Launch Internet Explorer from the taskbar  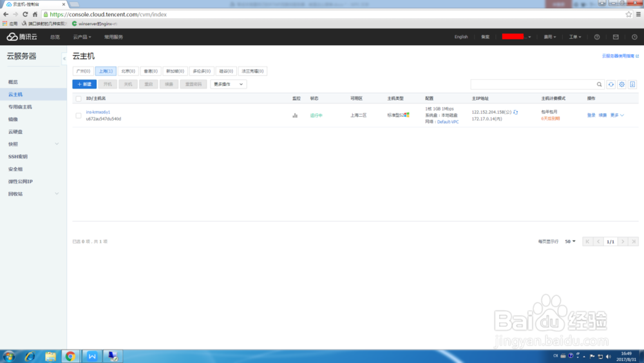30,356
